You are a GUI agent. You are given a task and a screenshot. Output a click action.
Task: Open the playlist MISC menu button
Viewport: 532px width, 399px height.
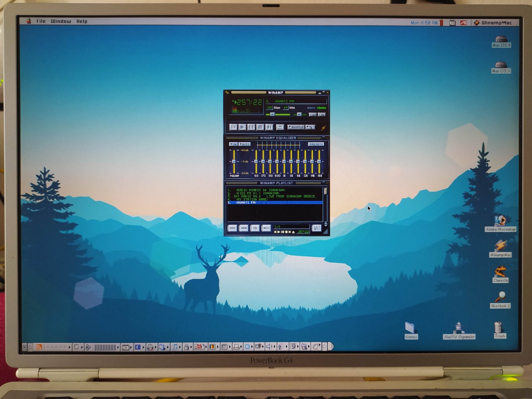click(x=266, y=228)
